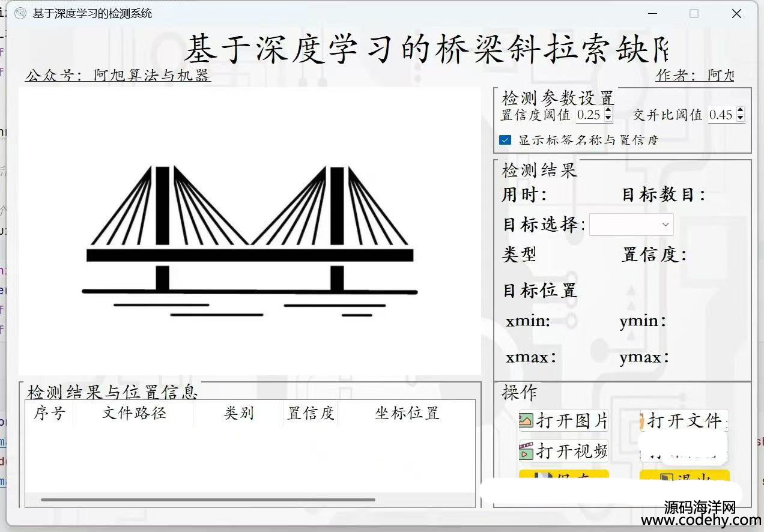Focus the 置信度阈值 value field showing 0.25
764x532 pixels.
click(x=589, y=115)
